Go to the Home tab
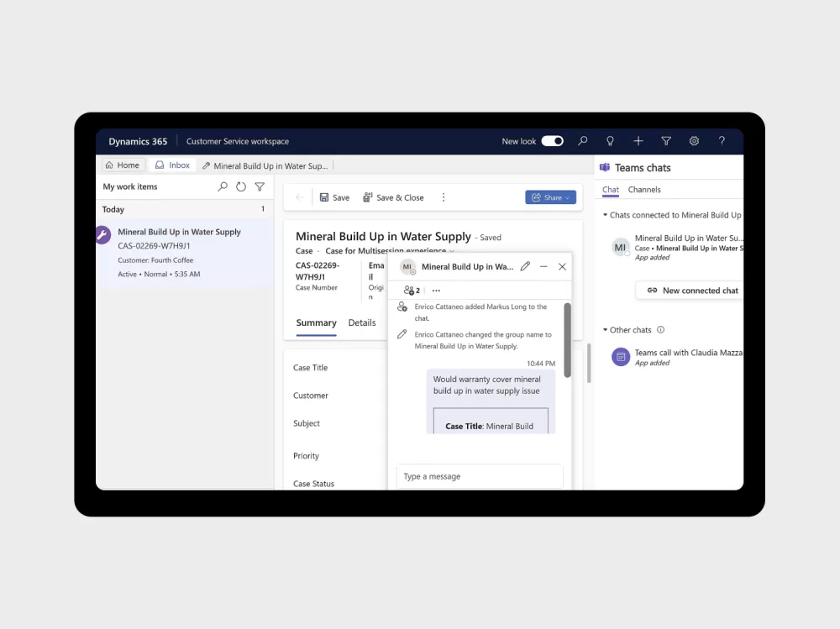The height and width of the screenshot is (629, 840). (123, 165)
